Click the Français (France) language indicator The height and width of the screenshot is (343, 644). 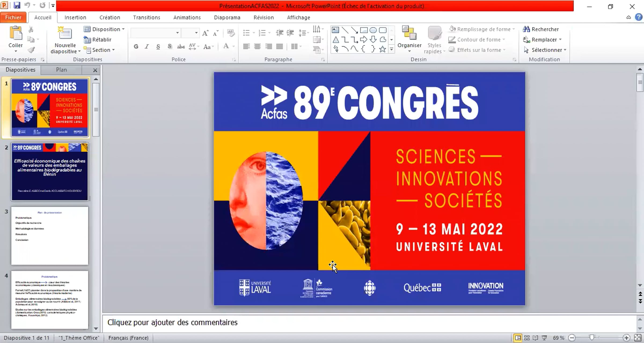tap(128, 338)
